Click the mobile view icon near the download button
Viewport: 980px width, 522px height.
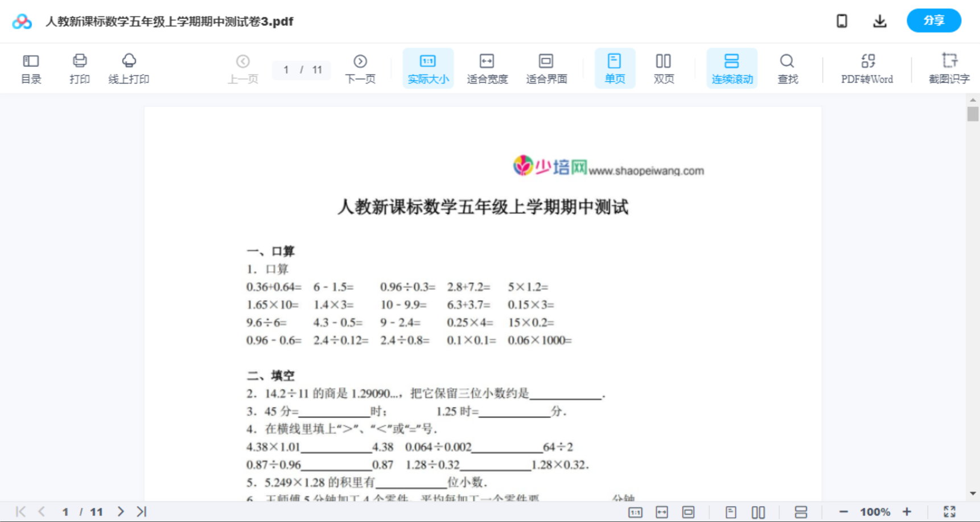pos(842,20)
